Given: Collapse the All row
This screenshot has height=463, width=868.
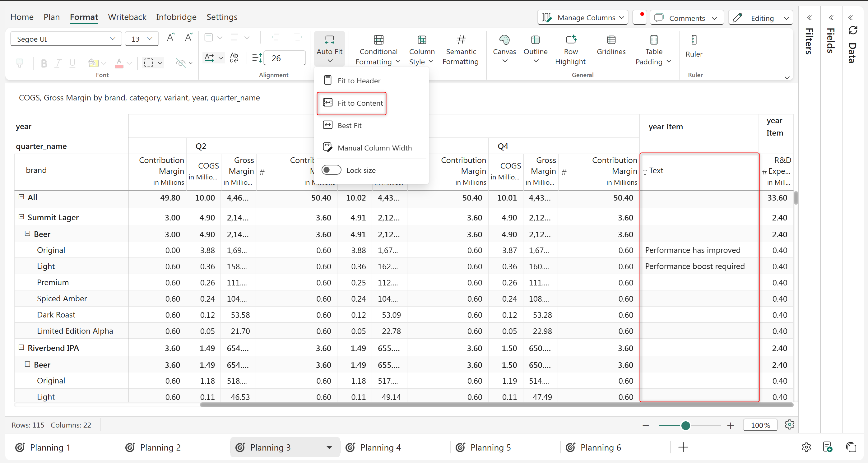Looking at the screenshot, I should [x=21, y=197].
